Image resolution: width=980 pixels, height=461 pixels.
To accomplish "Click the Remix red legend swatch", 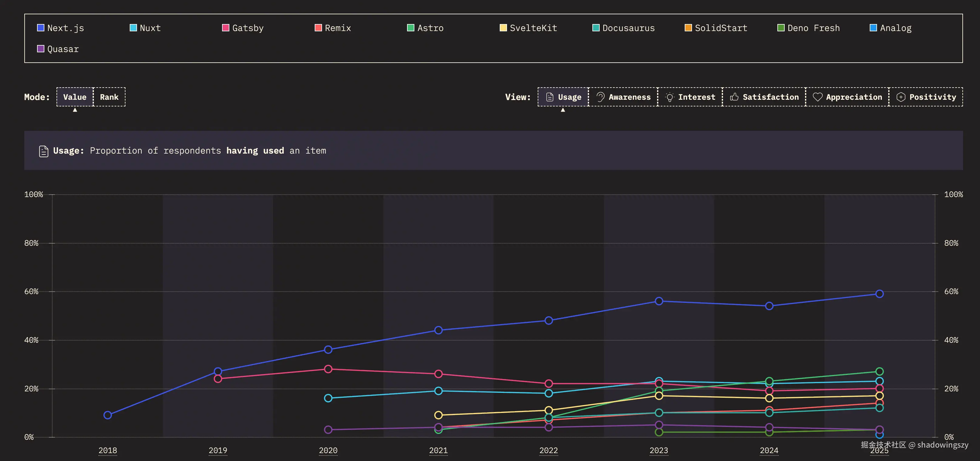I will (x=318, y=28).
